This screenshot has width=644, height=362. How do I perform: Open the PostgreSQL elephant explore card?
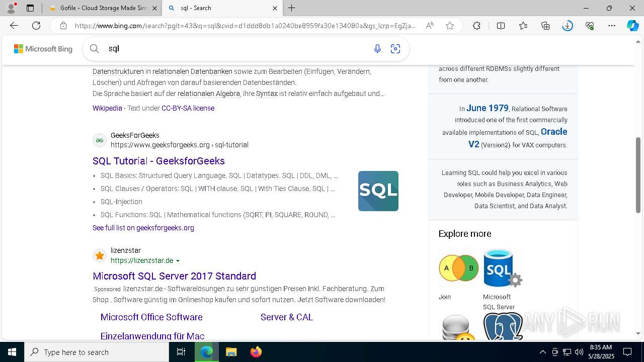pyautogui.click(x=503, y=326)
